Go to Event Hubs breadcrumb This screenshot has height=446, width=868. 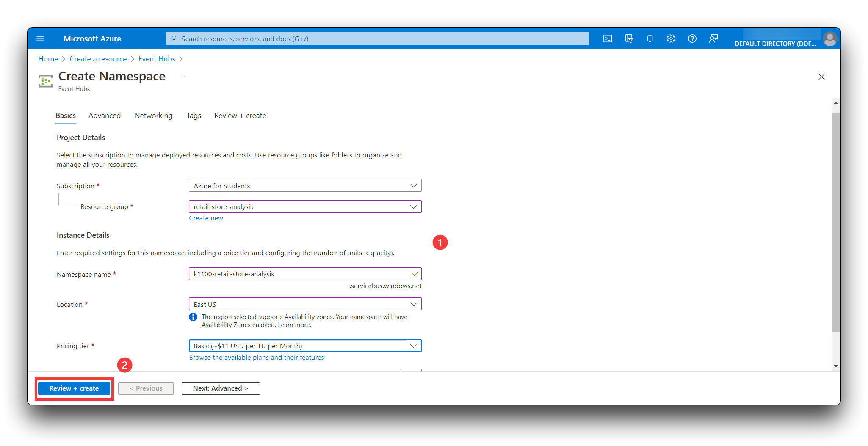tap(157, 59)
